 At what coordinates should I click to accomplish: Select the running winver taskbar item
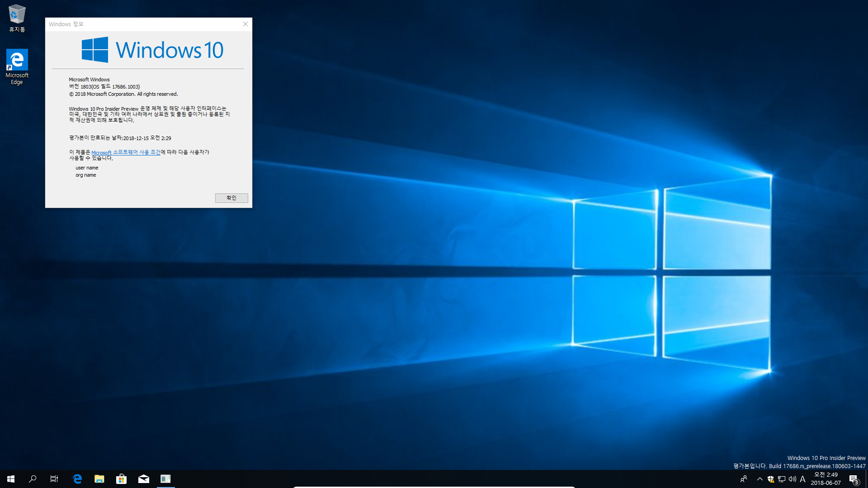(x=165, y=479)
